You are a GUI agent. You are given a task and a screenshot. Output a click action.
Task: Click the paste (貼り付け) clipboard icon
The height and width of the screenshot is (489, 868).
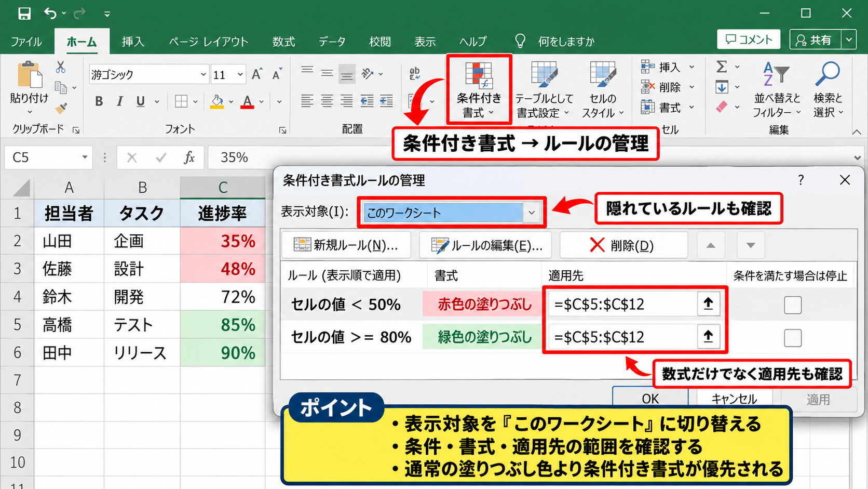29,75
